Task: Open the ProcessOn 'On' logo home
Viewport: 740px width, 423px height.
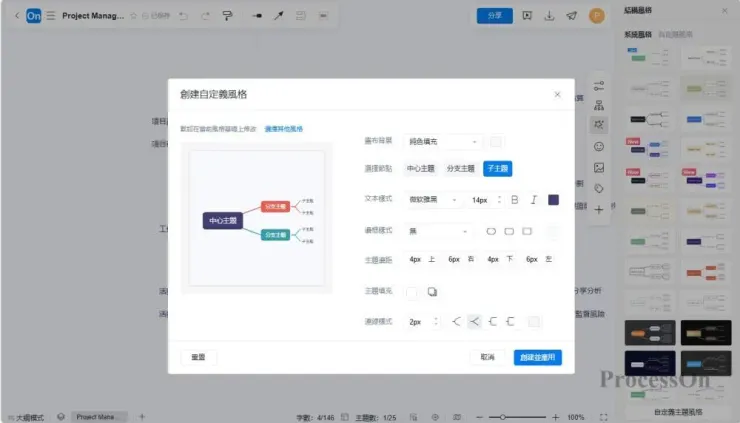Action: [34, 16]
